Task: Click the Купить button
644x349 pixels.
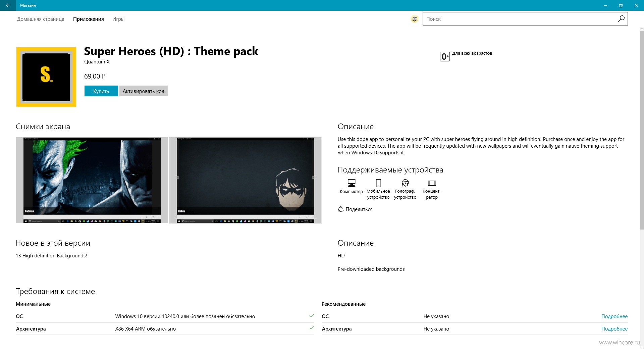Action: pos(101,91)
